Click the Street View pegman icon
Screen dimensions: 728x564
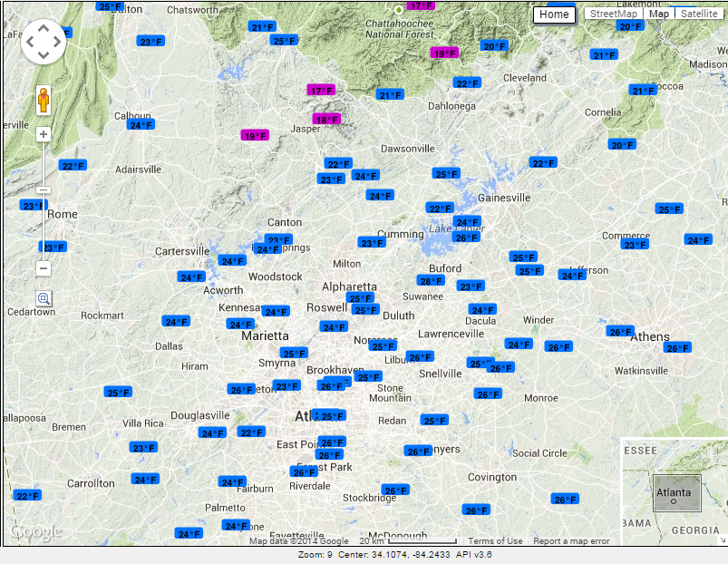click(44, 100)
